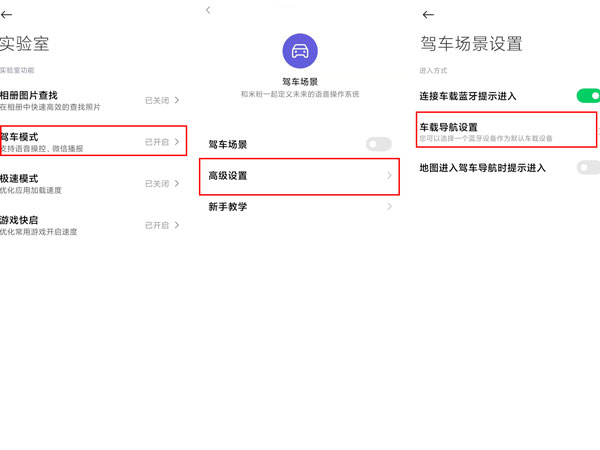Click the arrow beside 游戏快启 已开启
The width and height of the screenshot is (600, 450).
tap(178, 226)
